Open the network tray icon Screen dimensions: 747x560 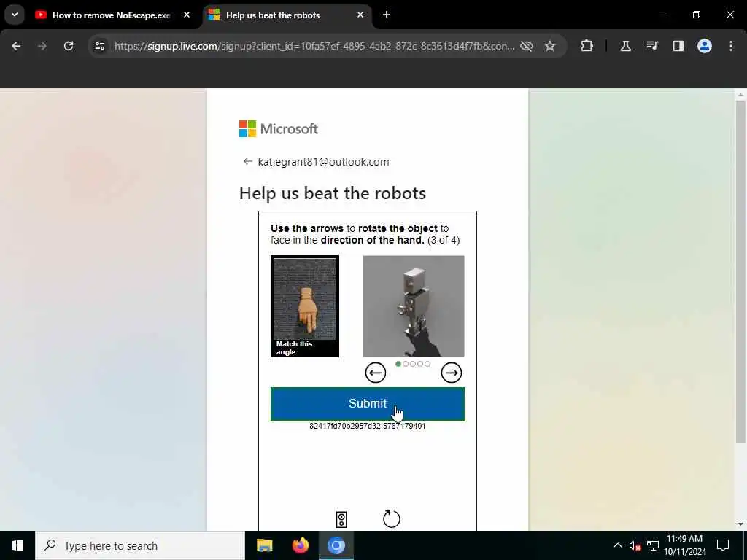pyautogui.click(x=653, y=545)
